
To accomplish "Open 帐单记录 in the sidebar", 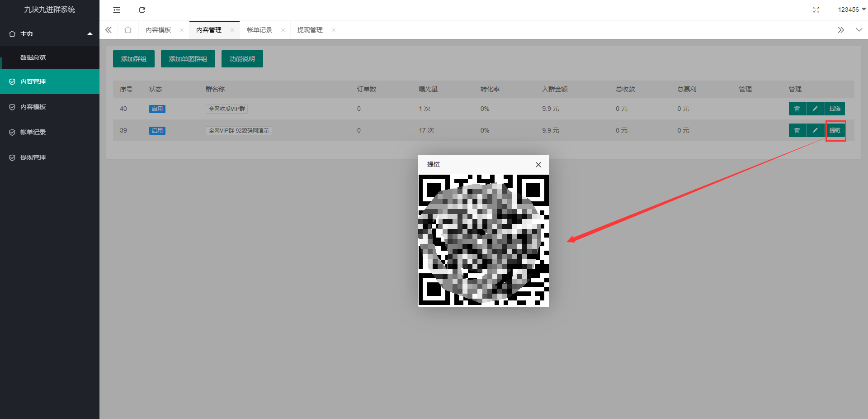I will [x=50, y=132].
